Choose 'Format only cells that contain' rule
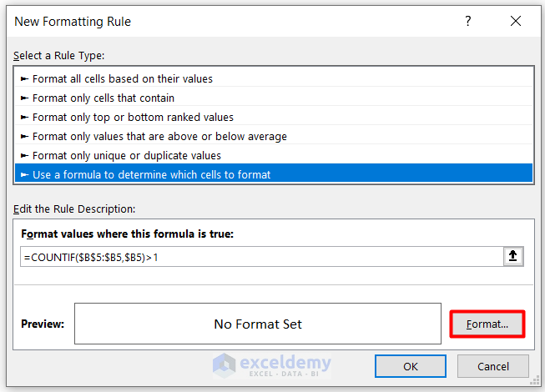The height and width of the screenshot is (392, 545). pos(103,98)
